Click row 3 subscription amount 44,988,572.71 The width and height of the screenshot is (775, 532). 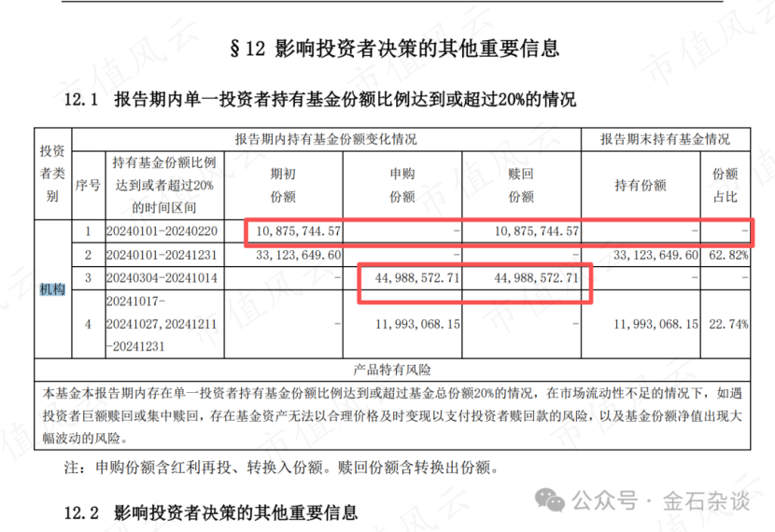tap(414, 278)
